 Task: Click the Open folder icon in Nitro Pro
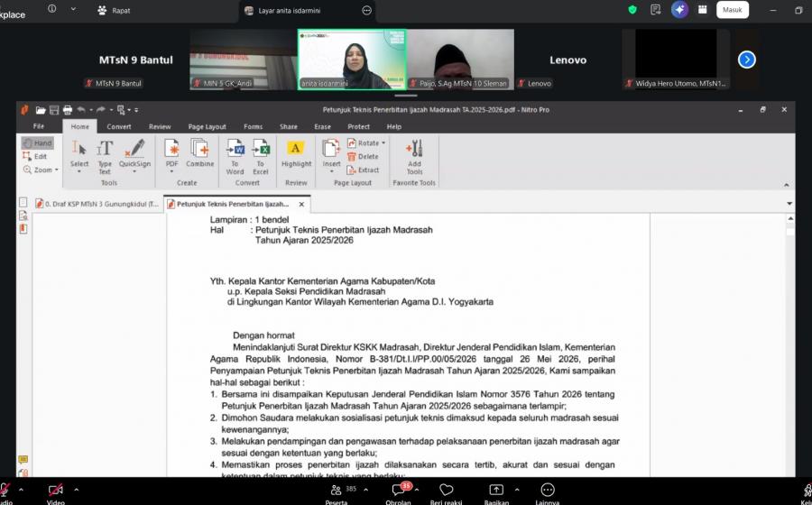point(41,110)
